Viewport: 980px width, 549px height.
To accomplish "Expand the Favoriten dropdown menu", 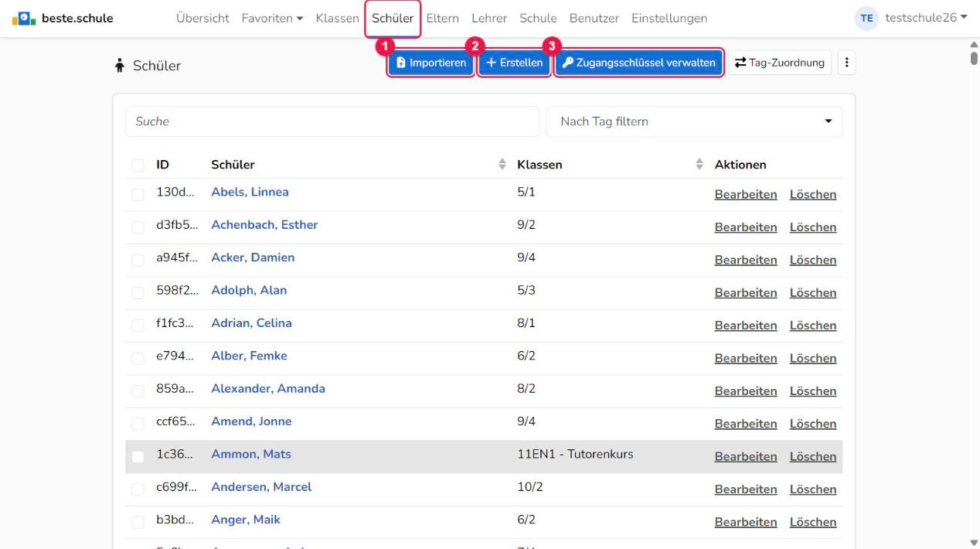I will (x=271, y=18).
